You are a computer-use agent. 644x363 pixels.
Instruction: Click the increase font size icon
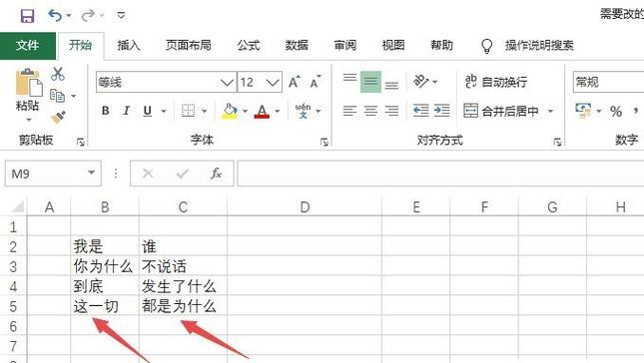(295, 82)
